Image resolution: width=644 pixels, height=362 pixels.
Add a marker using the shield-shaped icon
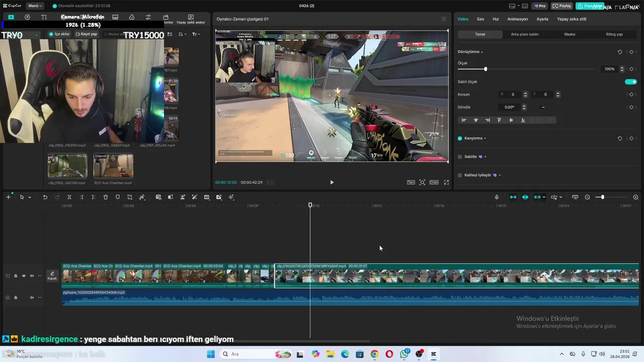click(118, 197)
